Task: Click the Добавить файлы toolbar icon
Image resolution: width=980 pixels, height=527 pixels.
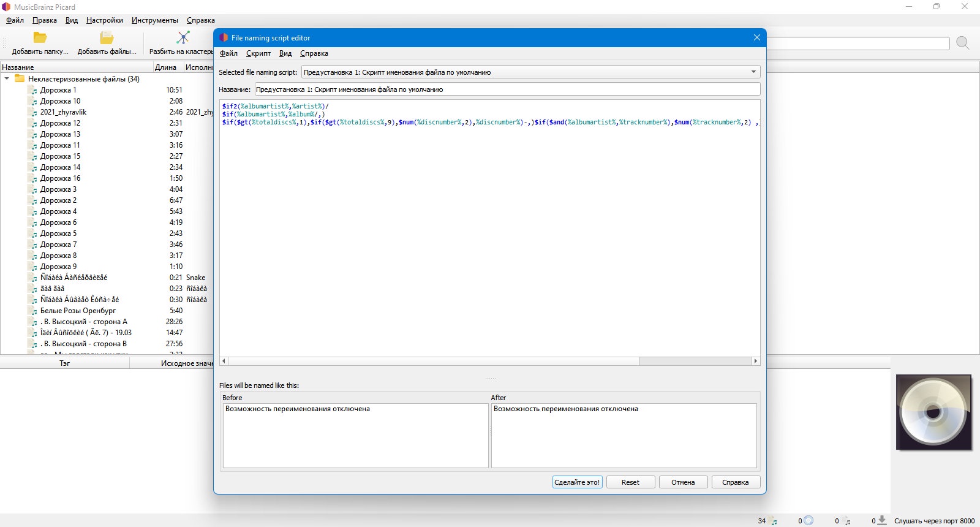Action: (107, 38)
